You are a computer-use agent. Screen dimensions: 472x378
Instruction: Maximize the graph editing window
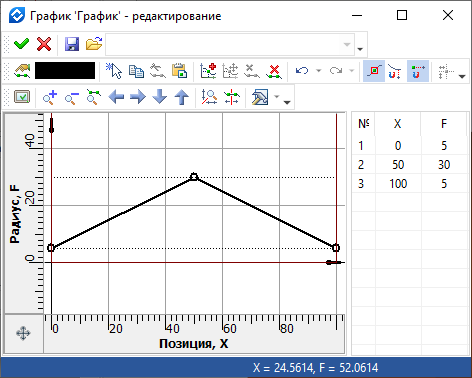point(402,15)
